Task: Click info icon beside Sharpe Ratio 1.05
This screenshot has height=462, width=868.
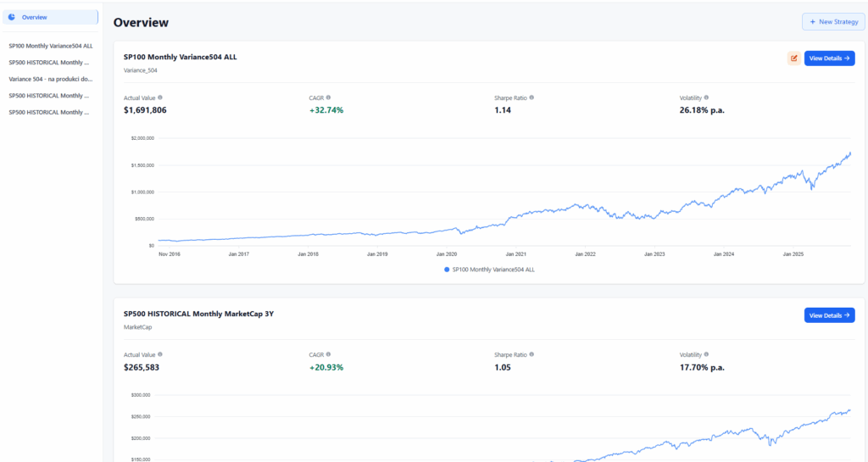Action: (531, 354)
